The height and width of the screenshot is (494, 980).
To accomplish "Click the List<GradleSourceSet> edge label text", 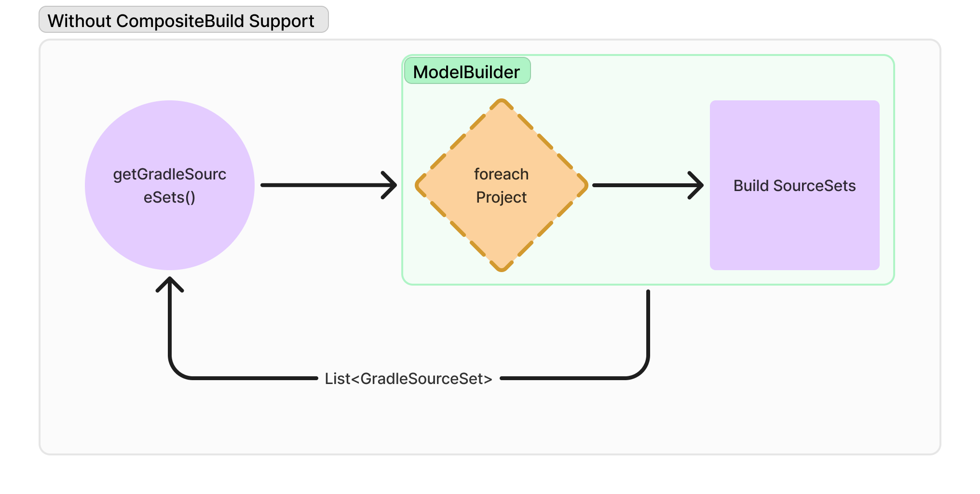I will [x=408, y=379].
